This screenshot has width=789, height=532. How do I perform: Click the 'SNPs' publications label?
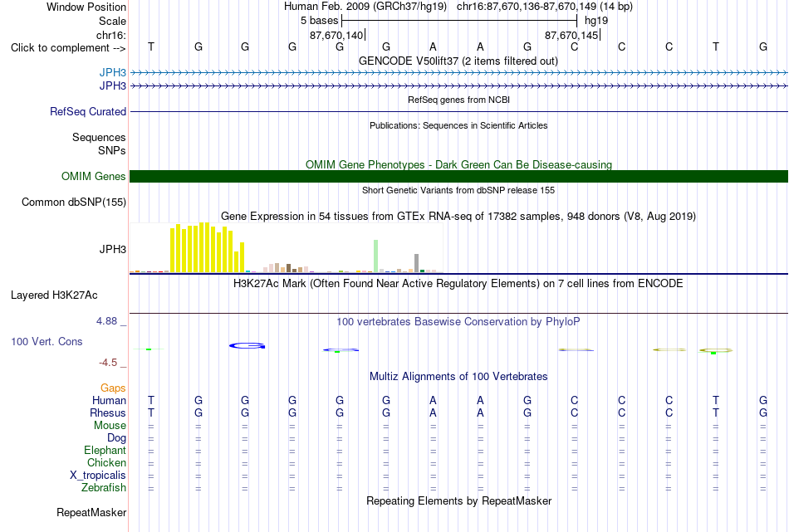coord(112,150)
